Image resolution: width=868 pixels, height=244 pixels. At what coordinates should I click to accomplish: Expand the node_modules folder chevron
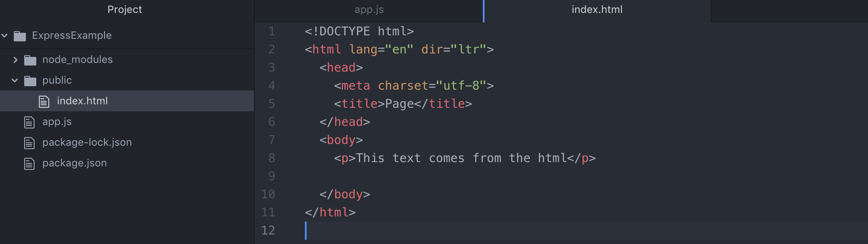click(16, 60)
